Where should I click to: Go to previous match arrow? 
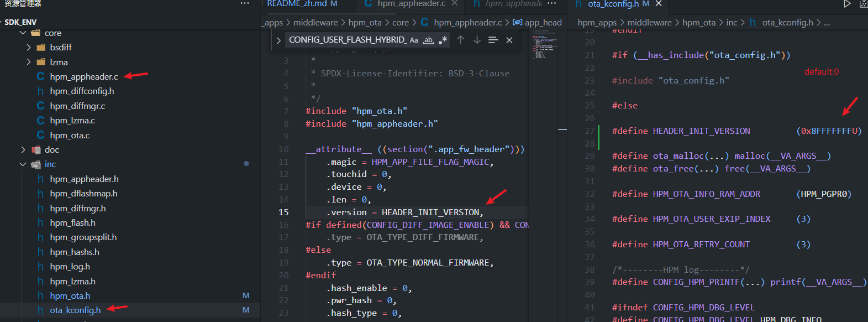pos(460,40)
